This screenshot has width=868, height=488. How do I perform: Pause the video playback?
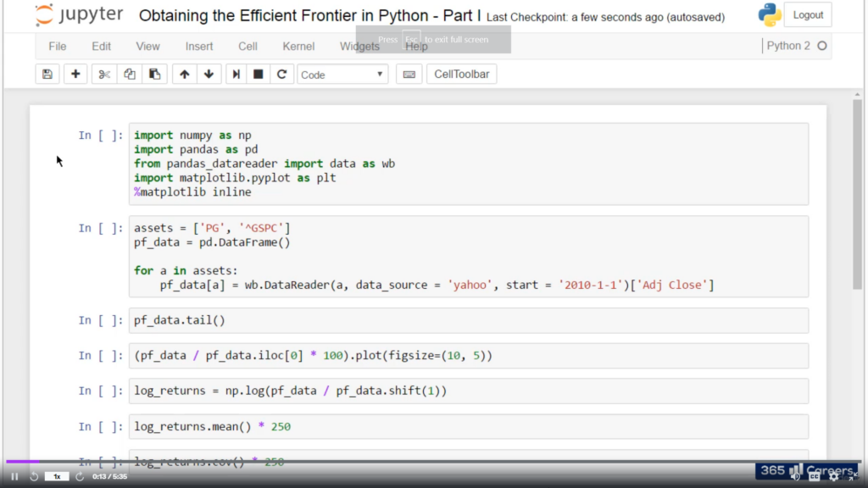coord(15,476)
